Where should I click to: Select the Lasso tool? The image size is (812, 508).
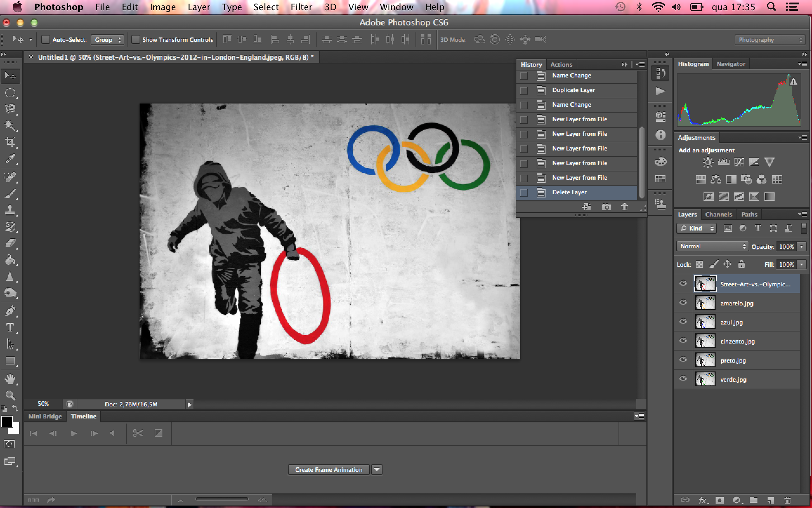point(10,109)
